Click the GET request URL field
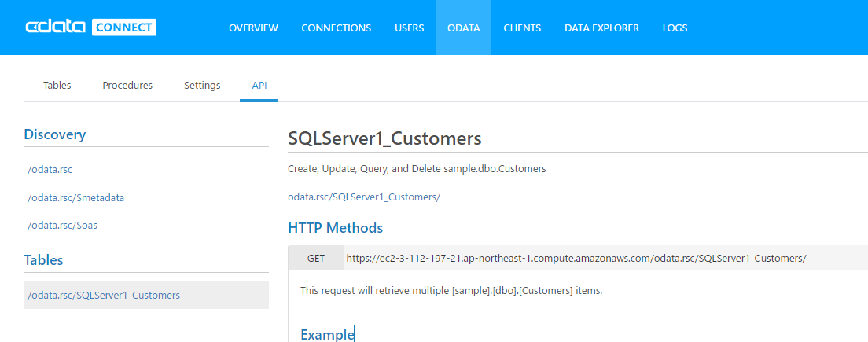This screenshot has height=342, width=868. coord(576,258)
